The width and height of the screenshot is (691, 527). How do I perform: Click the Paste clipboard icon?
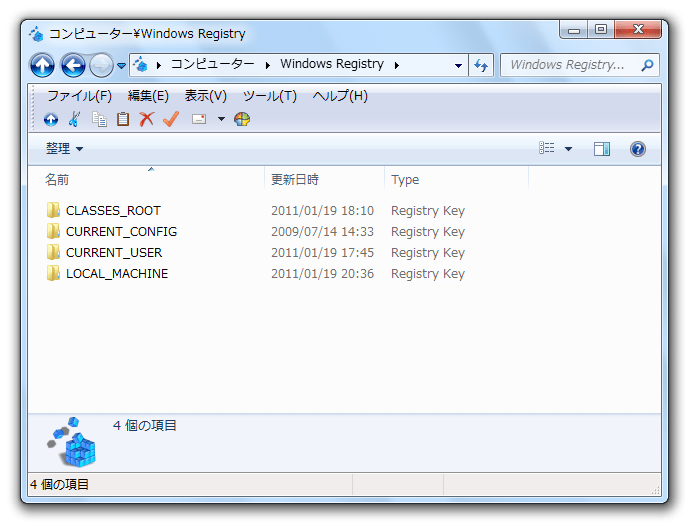click(123, 119)
